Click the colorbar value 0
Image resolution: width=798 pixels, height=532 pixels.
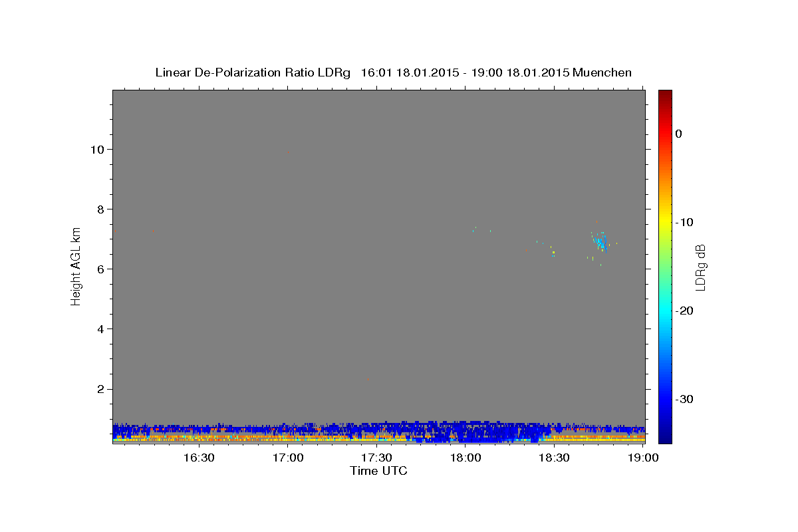point(678,134)
